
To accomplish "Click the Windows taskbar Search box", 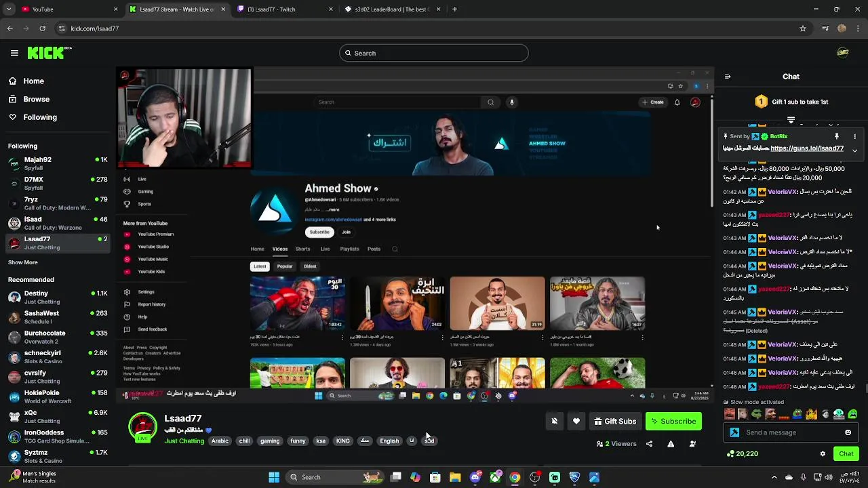I will 334,477.
